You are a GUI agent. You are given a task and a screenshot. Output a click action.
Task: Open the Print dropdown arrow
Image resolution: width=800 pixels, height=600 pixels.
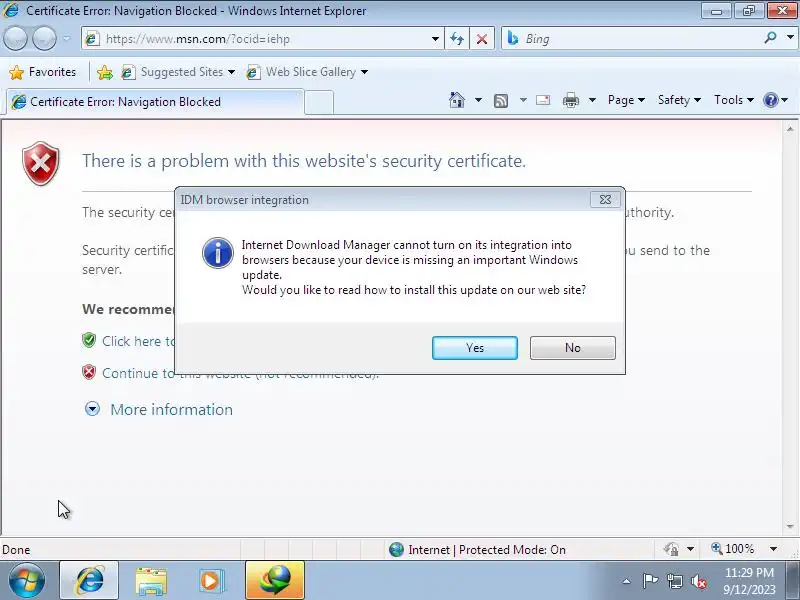click(x=592, y=100)
